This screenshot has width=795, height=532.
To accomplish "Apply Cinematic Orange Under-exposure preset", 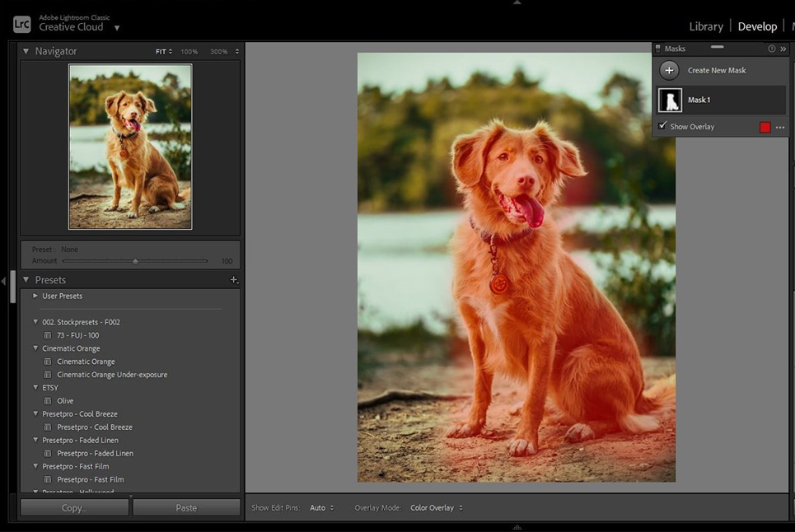I will pyautogui.click(x=112, y=375).
